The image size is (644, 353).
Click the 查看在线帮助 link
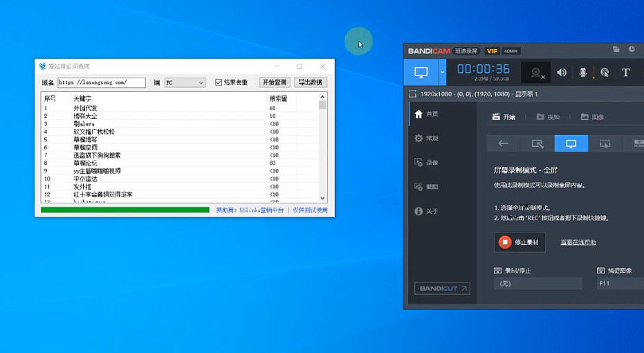[578, 242]
